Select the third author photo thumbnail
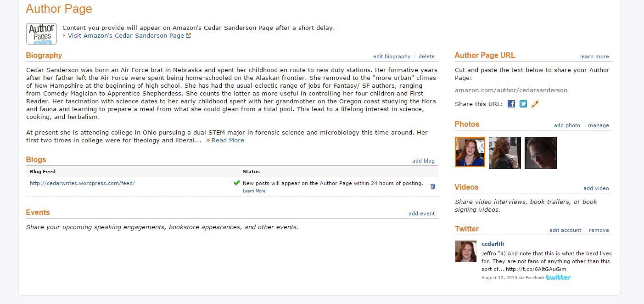Screen dimensions: 644x304 pyautogui.click(x=540, y=152)
